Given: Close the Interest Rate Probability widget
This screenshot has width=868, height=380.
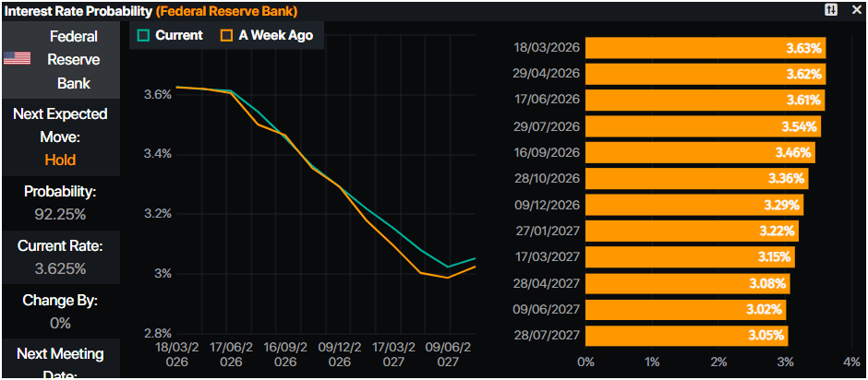Looking at the screenshot, I should (x=856, y=10).
